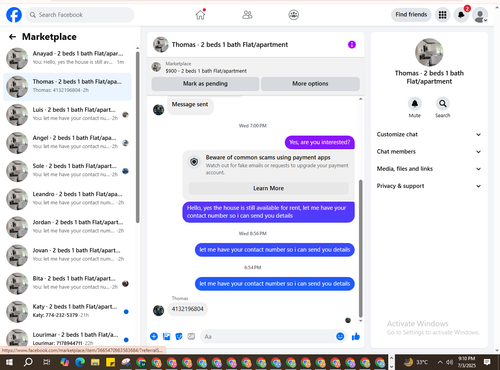Open Luis conversation in chat list
Screen dimensions: 500x370
(68, 114)
